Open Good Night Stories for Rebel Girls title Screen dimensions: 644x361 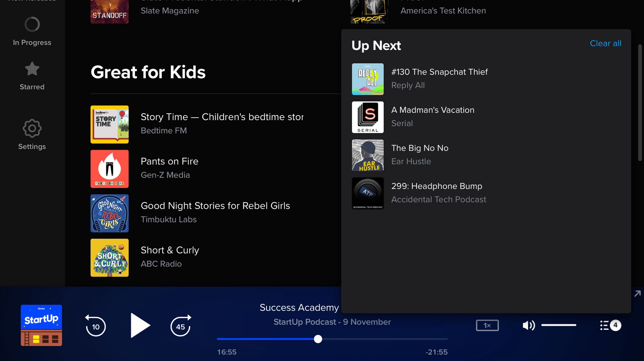point(215,206)
